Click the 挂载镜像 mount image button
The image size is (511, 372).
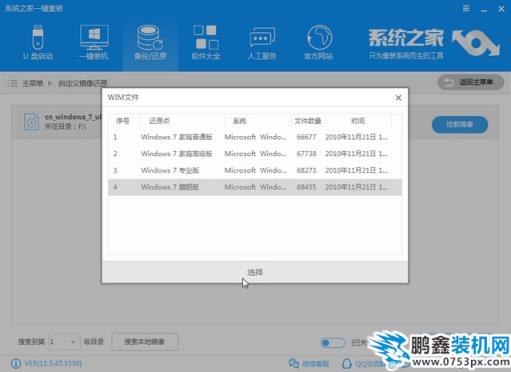[460, 125]
